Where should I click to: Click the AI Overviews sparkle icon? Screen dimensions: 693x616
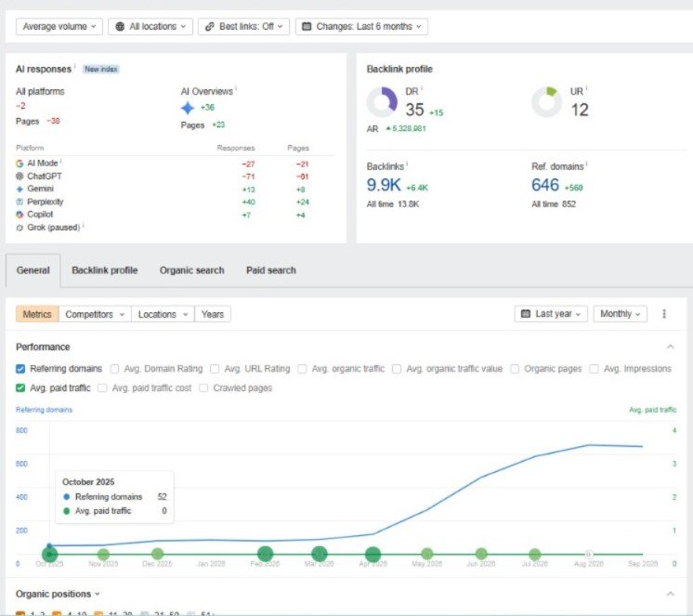(x=188, y=108)
